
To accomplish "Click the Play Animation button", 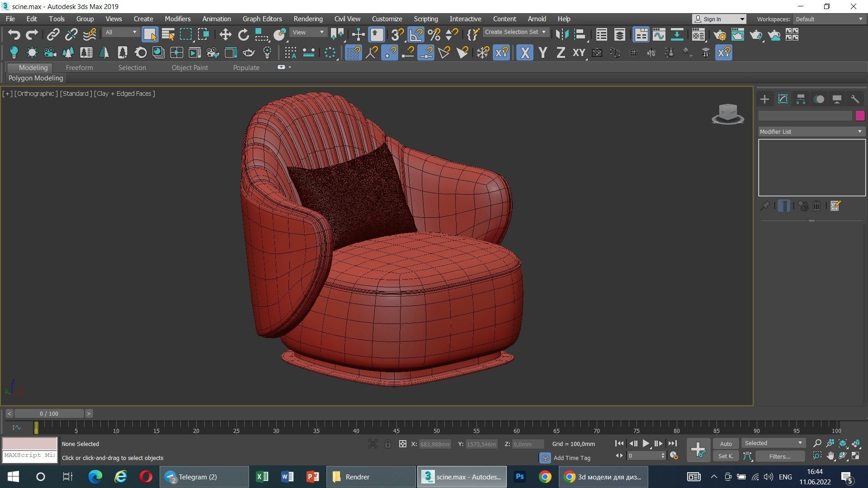I will (x=646, y=444).
